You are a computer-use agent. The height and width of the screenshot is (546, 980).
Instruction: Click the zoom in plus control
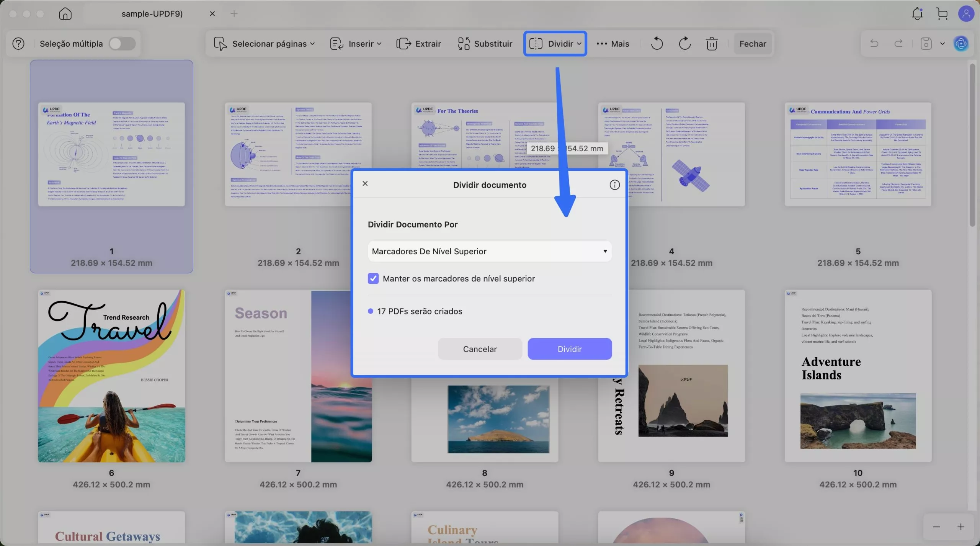tap(960, 527)
